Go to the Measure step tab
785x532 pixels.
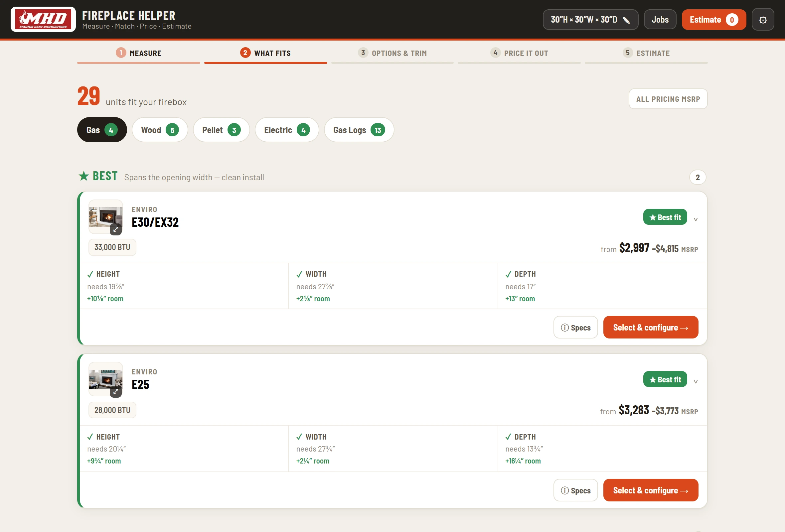tap(138, 53)
